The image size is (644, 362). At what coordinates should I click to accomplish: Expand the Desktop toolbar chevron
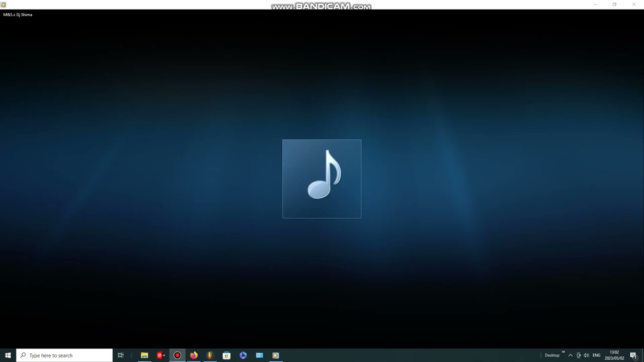pyautogui.click(x=563, y=352)
